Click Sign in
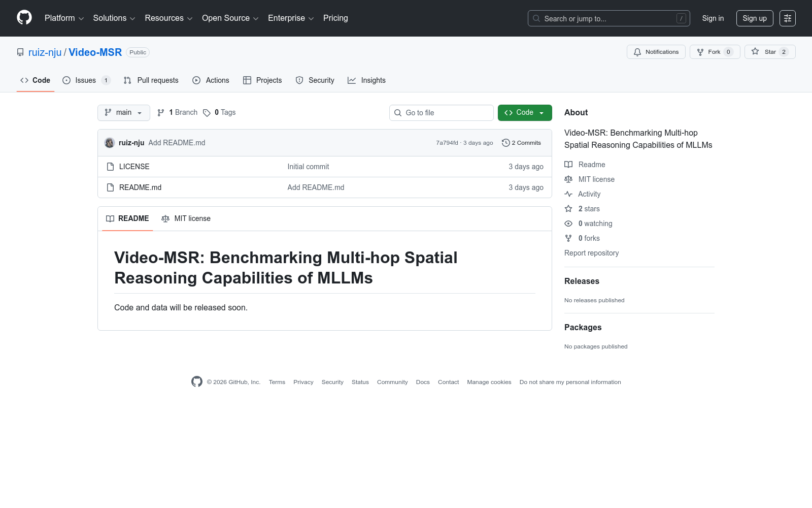This screenshot has height=508, width=812. click(713, 18)
